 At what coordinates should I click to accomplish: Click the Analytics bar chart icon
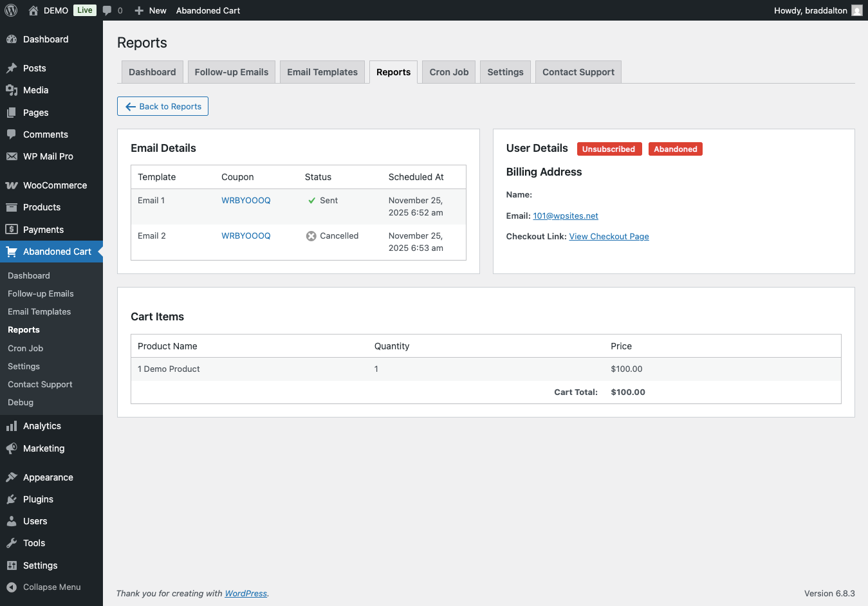tap(12, 426)
